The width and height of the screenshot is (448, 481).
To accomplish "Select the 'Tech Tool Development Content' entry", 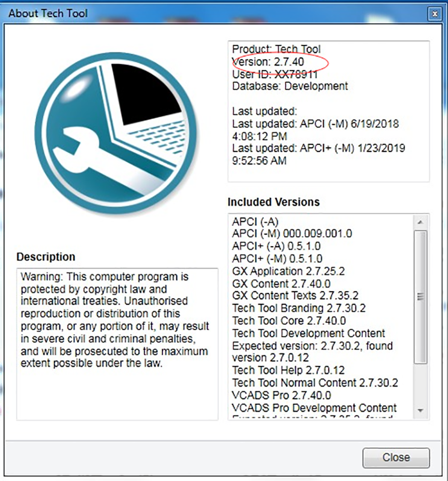I will [308, 333].
